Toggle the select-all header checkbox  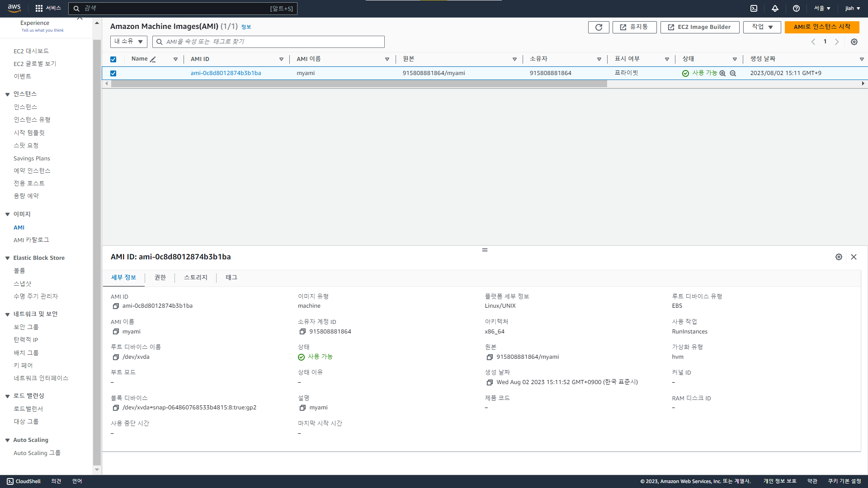click(113, 59)
